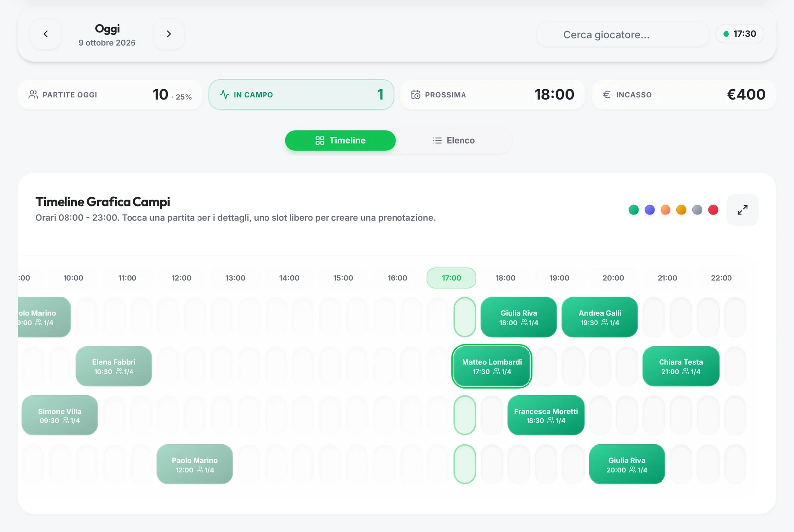Open Elena Fabbri 10:30 match
This screenshot has width=794, height=532.
point(114,366)
